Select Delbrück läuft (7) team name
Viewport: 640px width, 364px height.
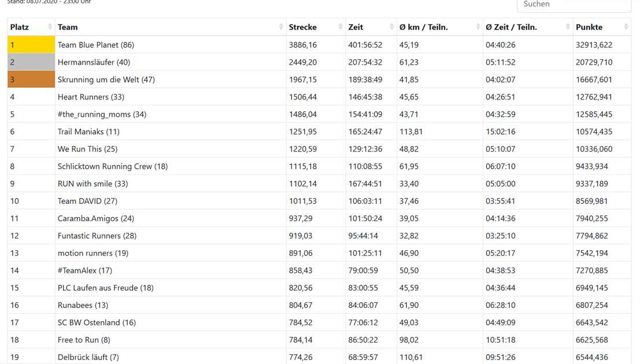click(88, 357)
